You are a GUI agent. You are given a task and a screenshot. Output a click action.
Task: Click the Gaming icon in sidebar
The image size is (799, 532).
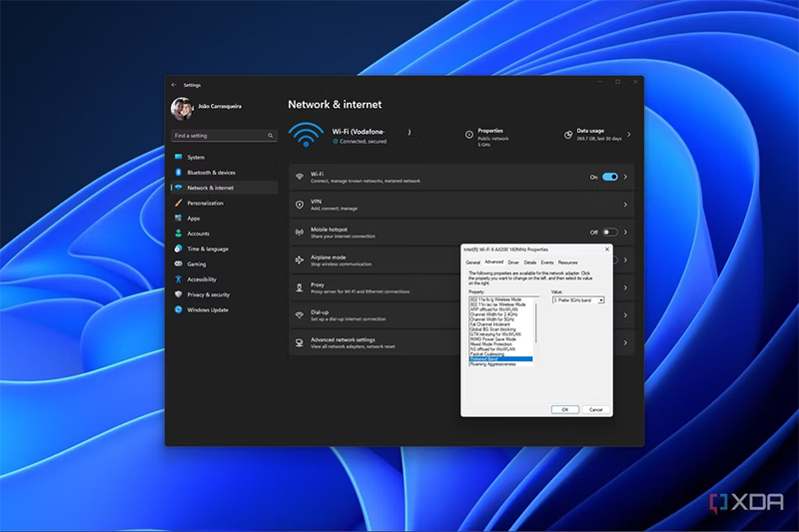[x=179, y=265]
